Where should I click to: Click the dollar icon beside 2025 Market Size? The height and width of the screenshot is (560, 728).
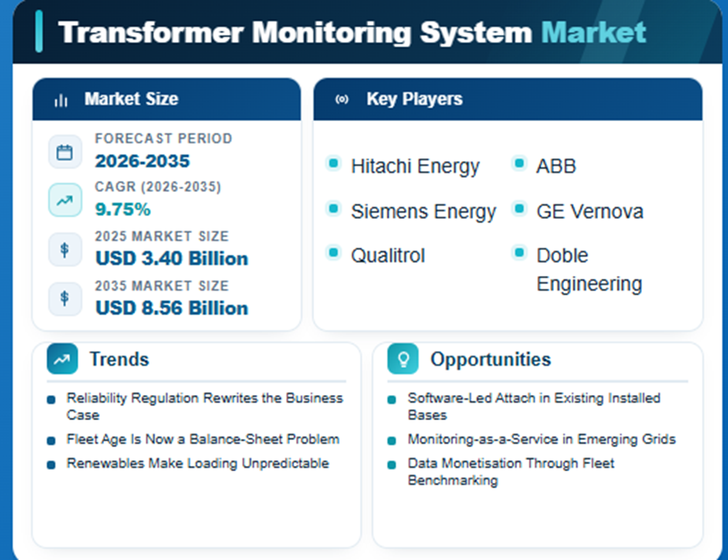tap(65, 249)
